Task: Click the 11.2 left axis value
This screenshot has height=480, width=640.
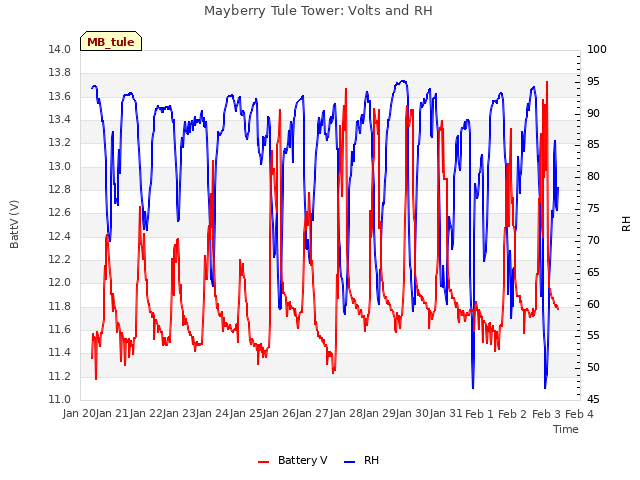Action: click(60, 376)
